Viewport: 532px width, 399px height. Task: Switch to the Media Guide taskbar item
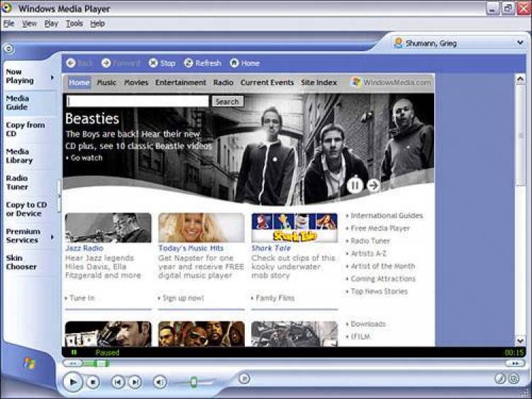pyautogui.click(x=29, y=103)
